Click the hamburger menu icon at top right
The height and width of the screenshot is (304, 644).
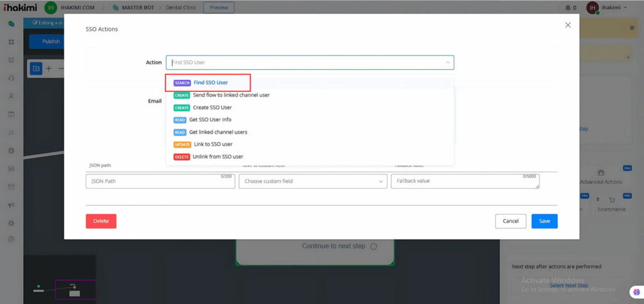(x=632, y=28)
